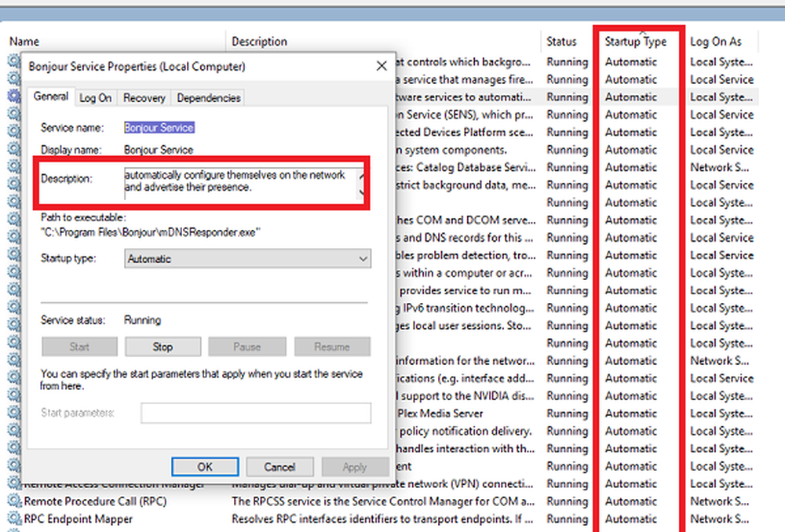Cancel the properties dialog
This screenshot has width=785, height=532.
coord(279,467)
